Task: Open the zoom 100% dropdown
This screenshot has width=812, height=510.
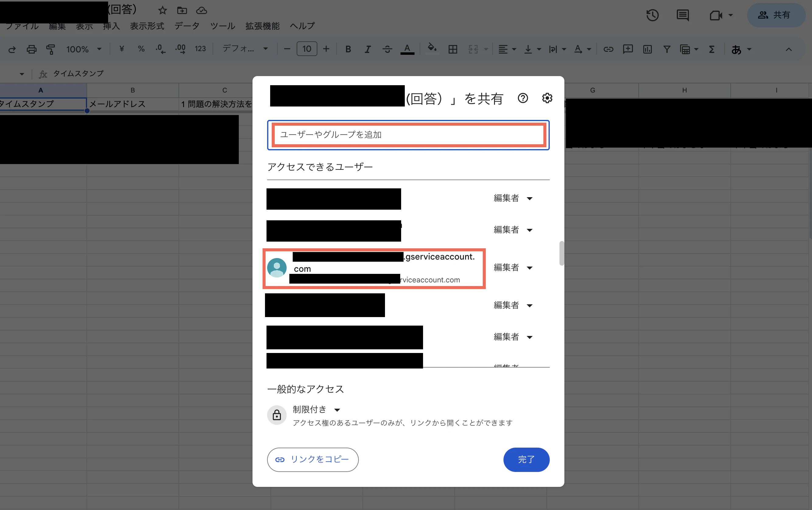Action: (x=84, y=50)
